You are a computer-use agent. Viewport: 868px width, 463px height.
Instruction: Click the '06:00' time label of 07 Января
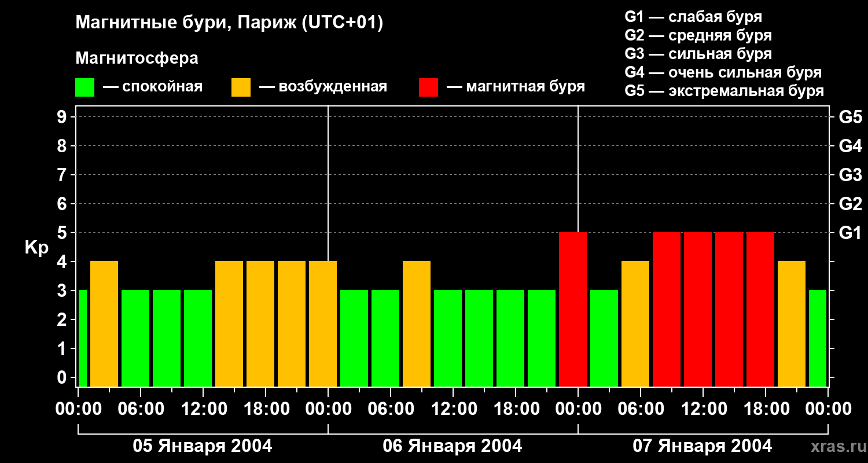[x=641, y=409]
